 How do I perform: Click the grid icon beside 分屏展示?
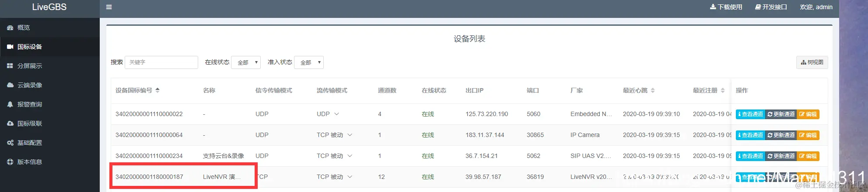coord(10,66)
